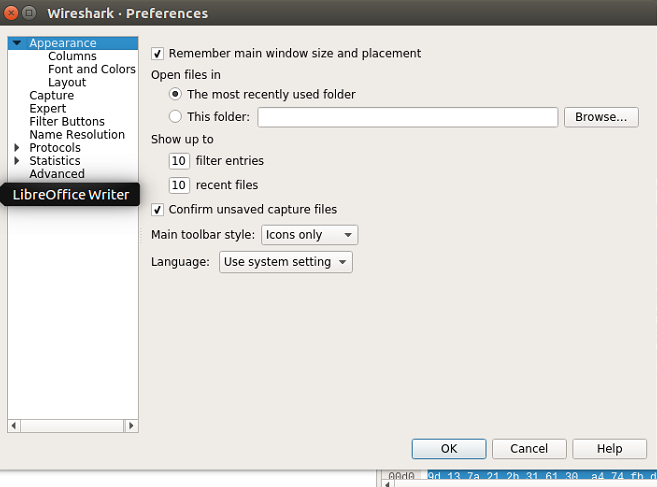Select the Statistics tree item
657x487 pixels.
tap(55, 161)
